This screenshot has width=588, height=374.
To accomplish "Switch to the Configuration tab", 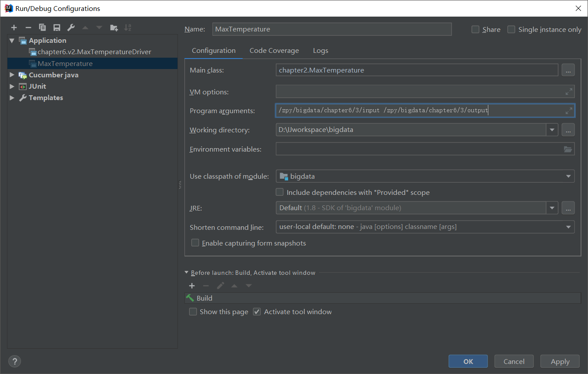I will point(214,51).
